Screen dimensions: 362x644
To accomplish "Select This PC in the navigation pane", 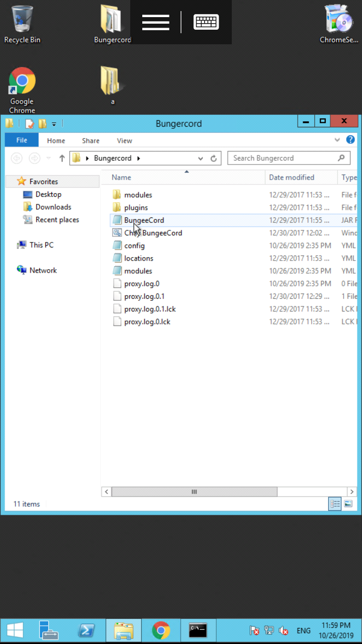I will coord(41,245).
